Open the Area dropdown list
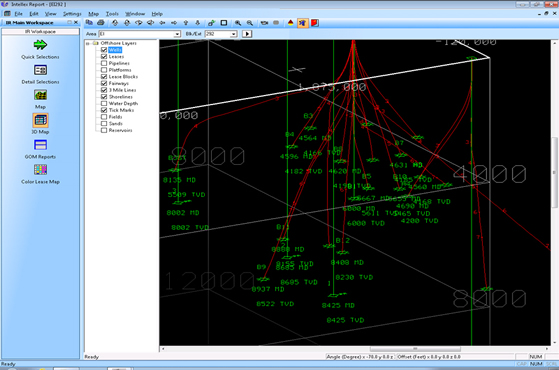The width and height of the screenshot is (559, 370). point(177,34)
